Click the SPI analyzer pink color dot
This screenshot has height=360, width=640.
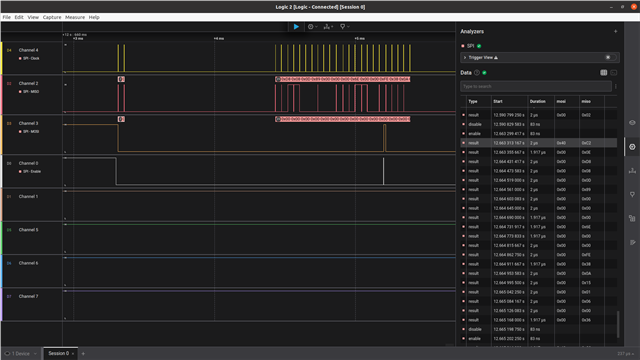[463, 46]
